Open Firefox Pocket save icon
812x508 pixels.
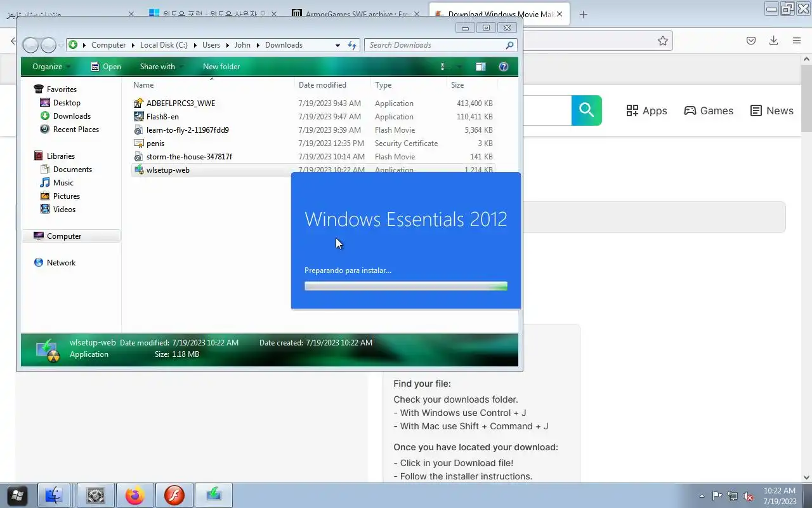(x=751, y=41)
